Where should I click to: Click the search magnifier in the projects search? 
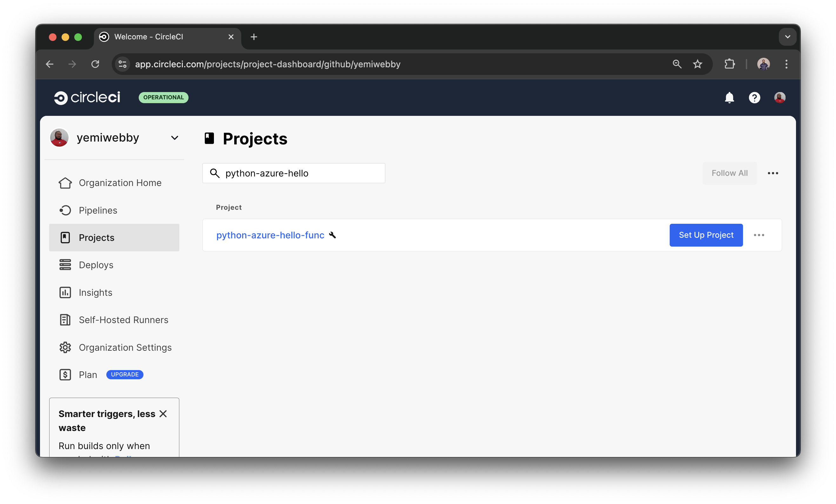[x=215, y=173]
